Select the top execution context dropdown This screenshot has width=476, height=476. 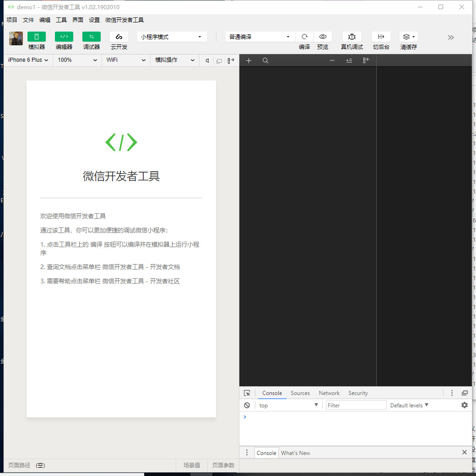coord(288,405)
